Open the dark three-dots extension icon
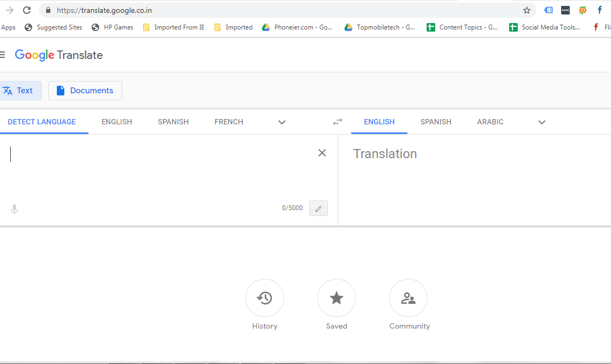This screenshot has width=611, height=364. 565,10
